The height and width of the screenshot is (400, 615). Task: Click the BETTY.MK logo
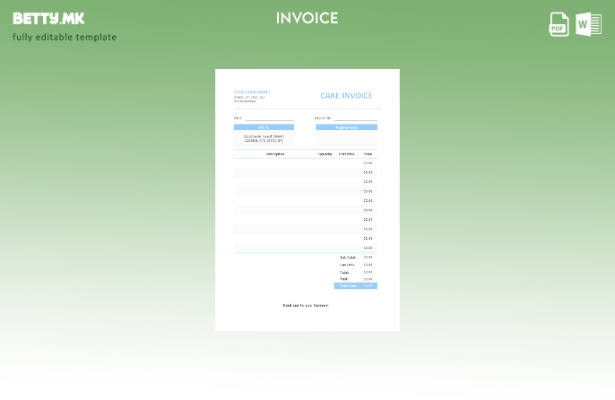(x=49, y=18)
